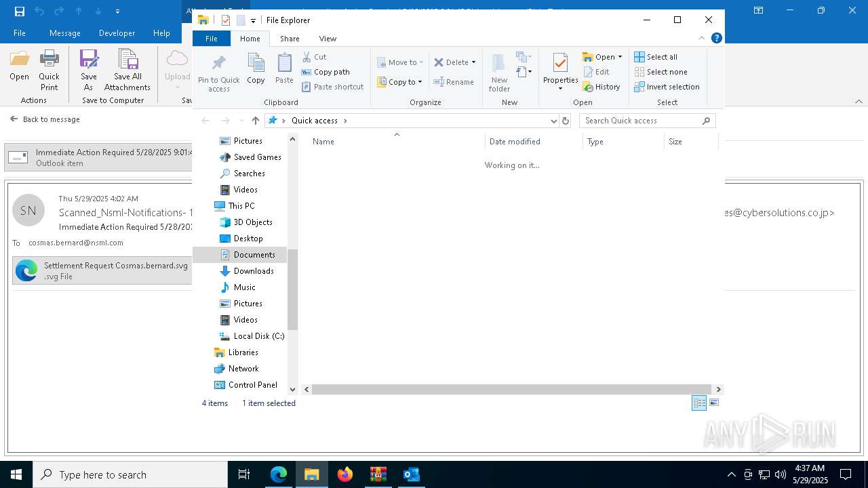
Task: Click Pin to Quick access icon
Action: point(219,73)
